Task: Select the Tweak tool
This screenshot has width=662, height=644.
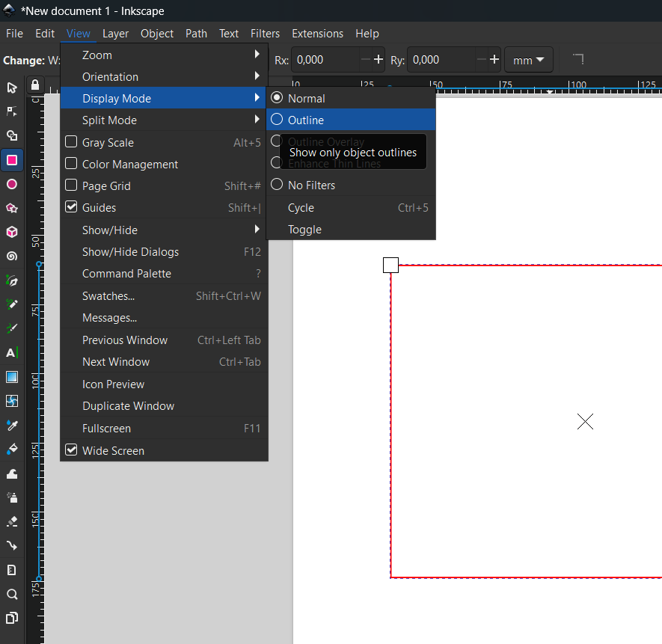Action: [x=12, y=473]
